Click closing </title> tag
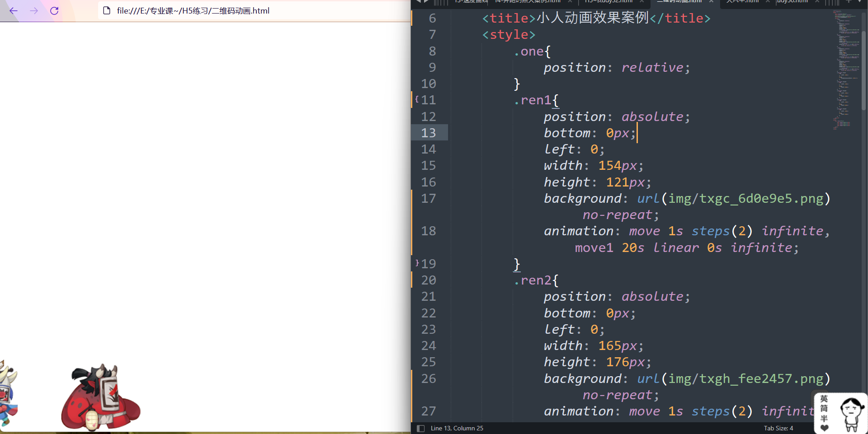 [680, 18]
